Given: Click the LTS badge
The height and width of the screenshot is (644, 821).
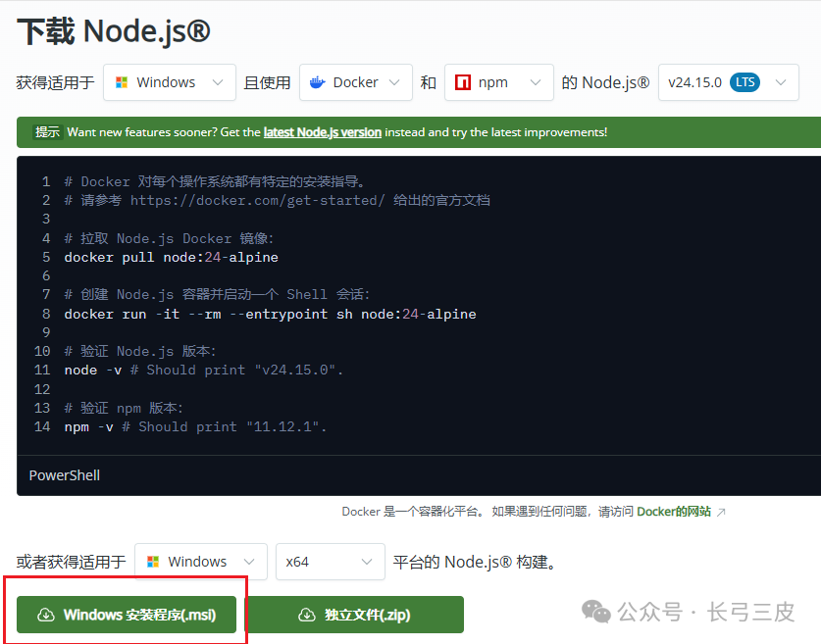Looking at the screenshot, I should coord(744,82).
